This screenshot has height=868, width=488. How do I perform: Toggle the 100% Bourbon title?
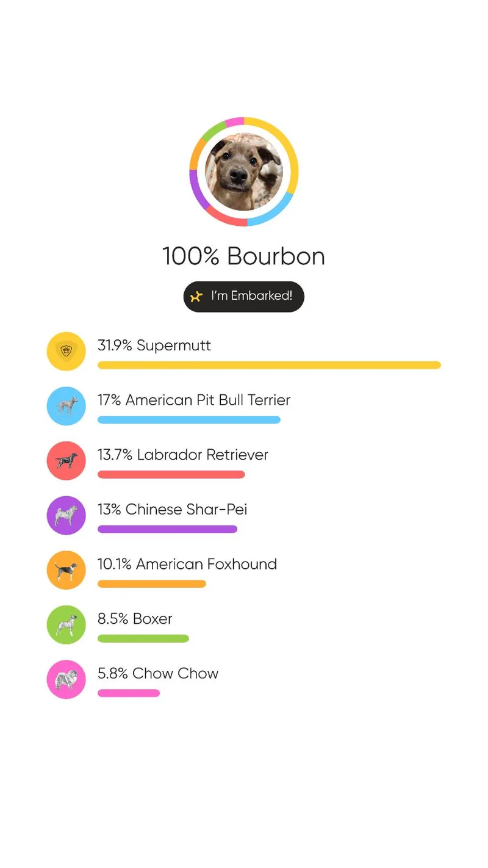tap(243, 256)
